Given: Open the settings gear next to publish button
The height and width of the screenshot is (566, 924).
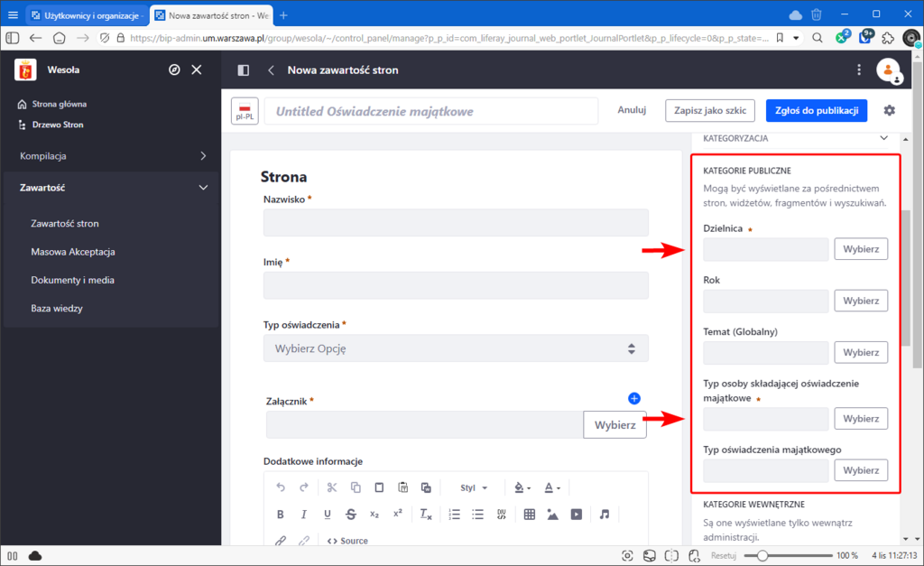Looking at the screenshot, I should pyautogui.click(x=889, y=110).
